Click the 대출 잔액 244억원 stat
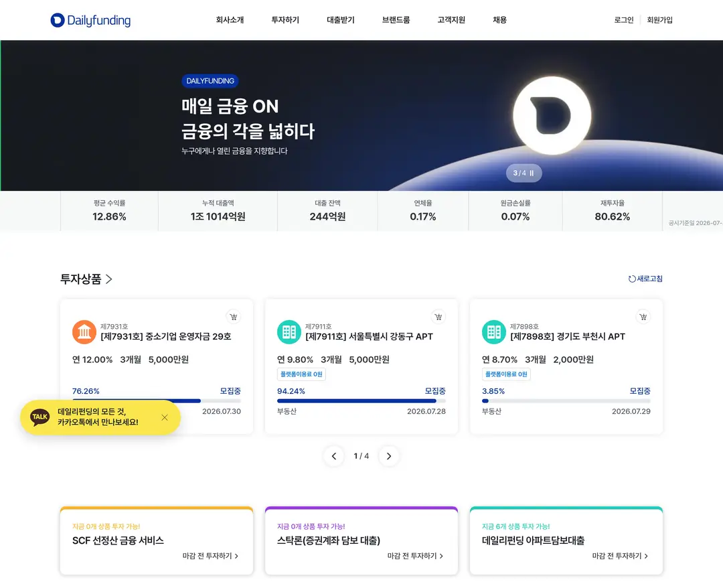 click(x=328, y=211)
